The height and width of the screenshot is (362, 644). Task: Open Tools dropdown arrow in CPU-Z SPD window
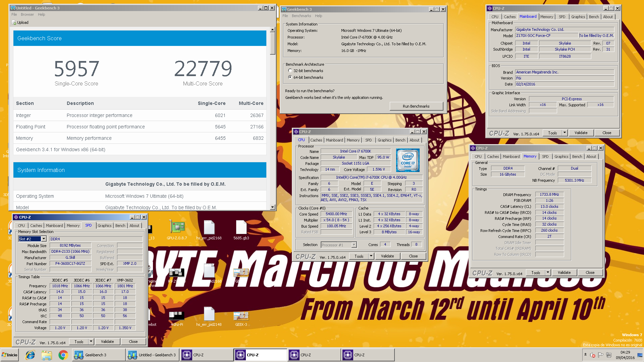91,342
